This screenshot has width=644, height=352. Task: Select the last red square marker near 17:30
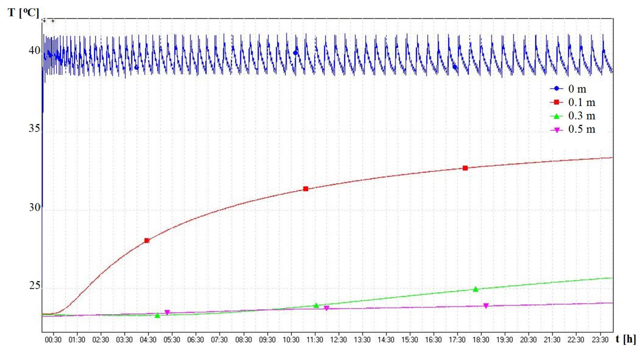click(x=465, y=168)
